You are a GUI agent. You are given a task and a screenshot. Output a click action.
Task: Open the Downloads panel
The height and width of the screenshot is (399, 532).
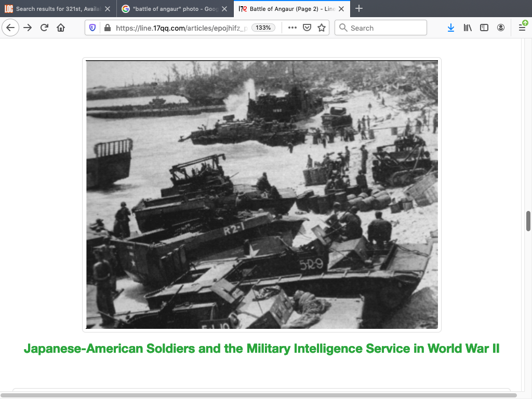click(451, 28)
